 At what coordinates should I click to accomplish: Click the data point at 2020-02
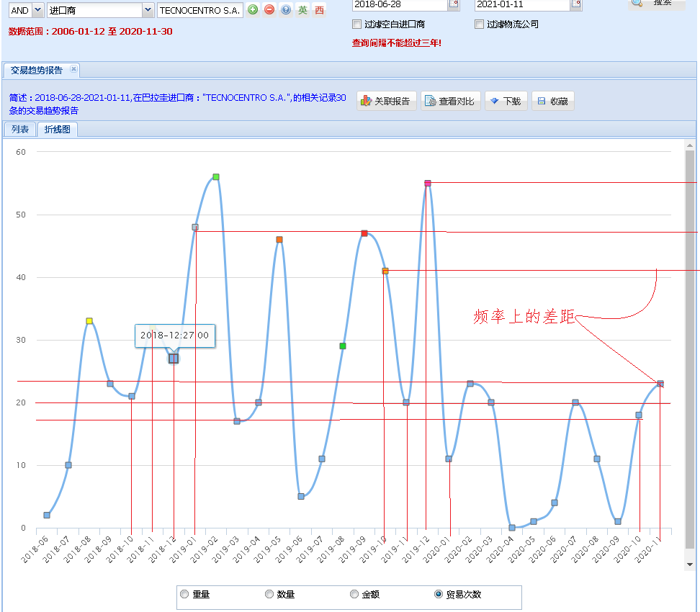pos(470,384)
